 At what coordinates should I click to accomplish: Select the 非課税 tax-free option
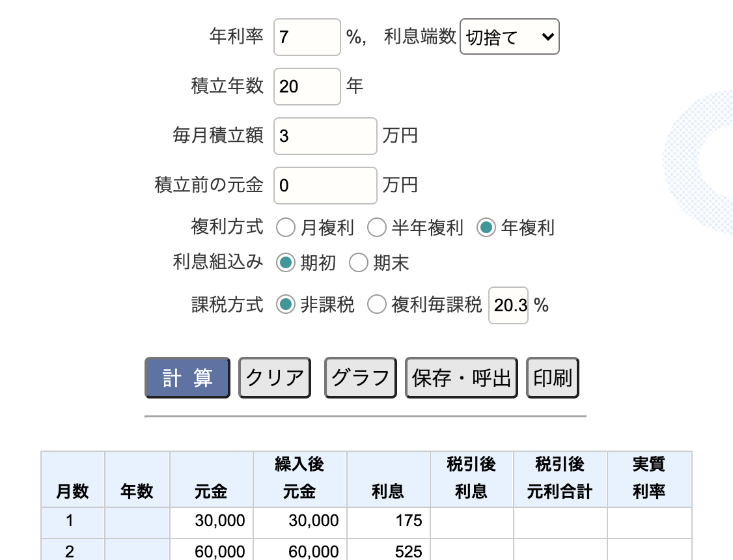(x=285, y=305)
